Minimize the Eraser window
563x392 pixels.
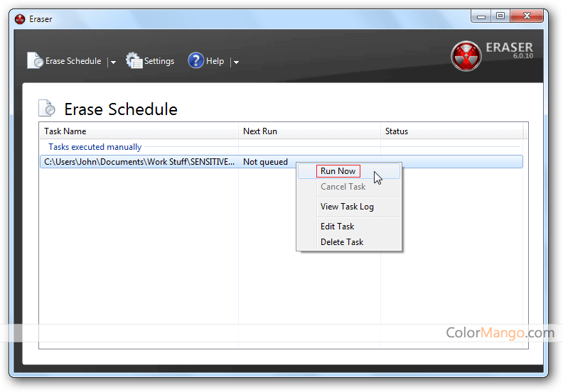(x=481, y=16)
